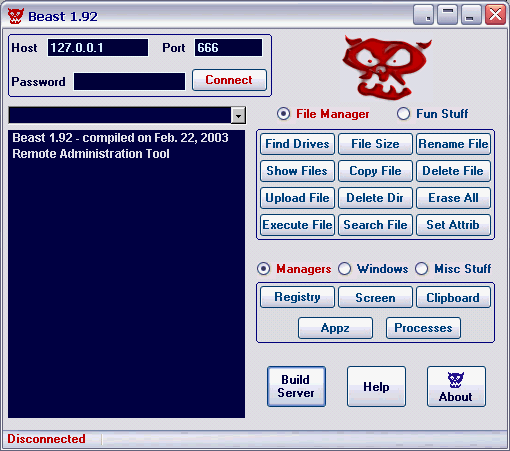Click the tray minimize dot button
The image size is (510, 451).
(423, 15)
